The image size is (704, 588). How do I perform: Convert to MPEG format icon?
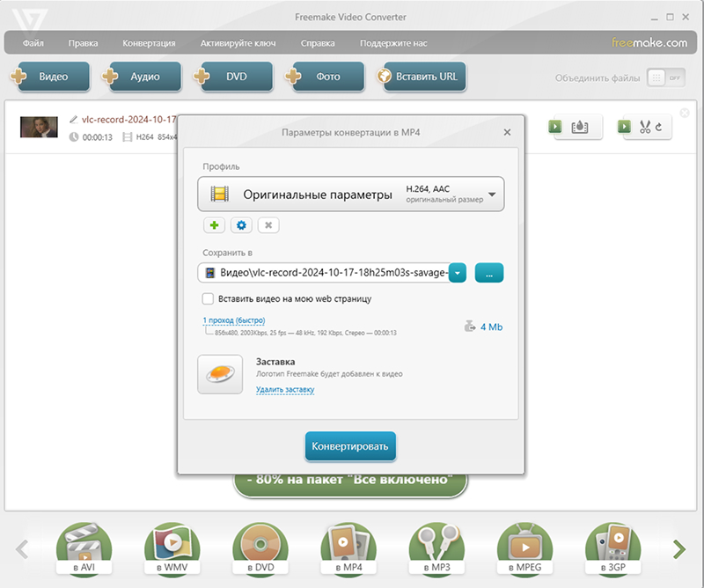pyautogui.click(x=524, y=548)
